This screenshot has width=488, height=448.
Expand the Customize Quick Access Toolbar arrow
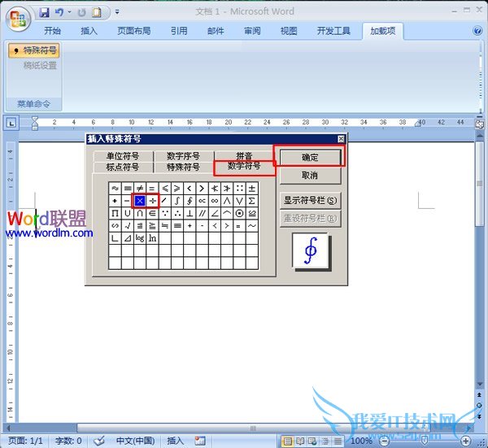[117, 12]
